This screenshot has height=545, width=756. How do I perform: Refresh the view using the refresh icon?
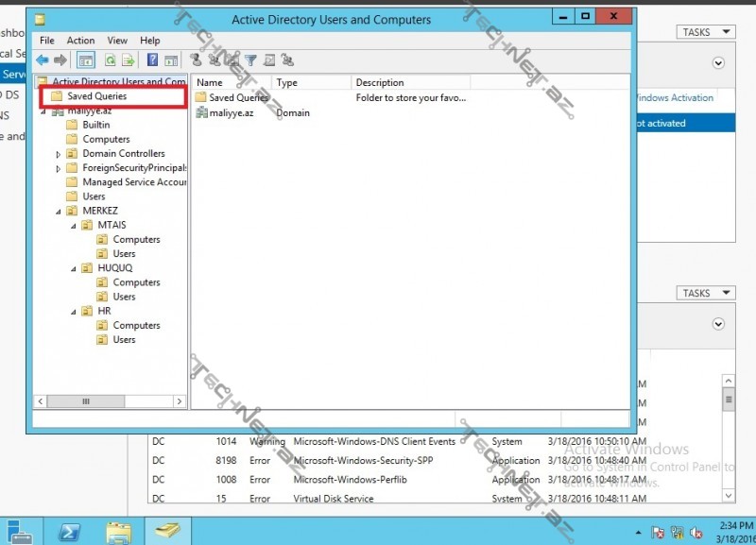[x=110, y=60]
